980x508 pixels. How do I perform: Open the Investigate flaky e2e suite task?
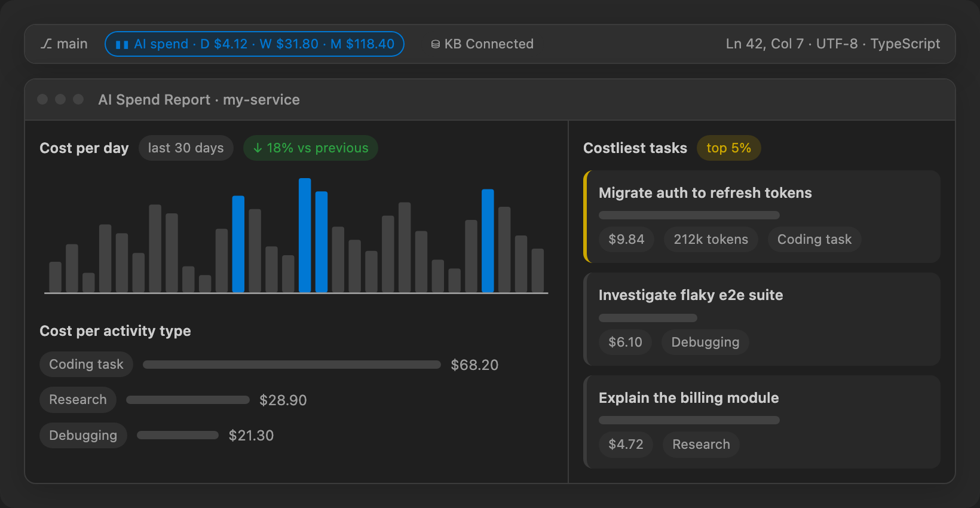(x=762, y=319)
